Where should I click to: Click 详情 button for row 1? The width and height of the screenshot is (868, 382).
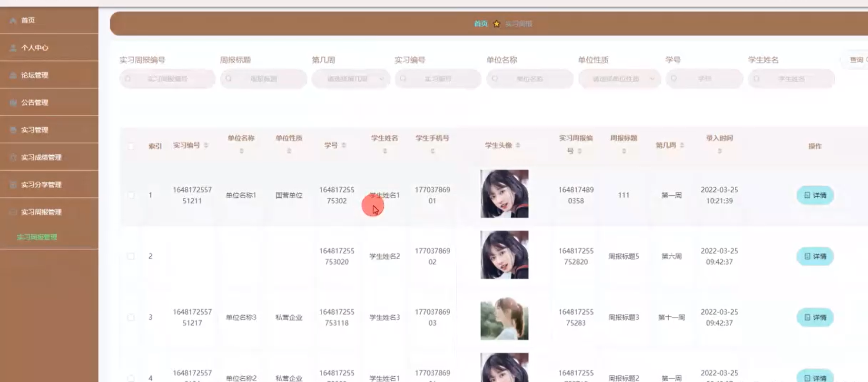point(815,195)
